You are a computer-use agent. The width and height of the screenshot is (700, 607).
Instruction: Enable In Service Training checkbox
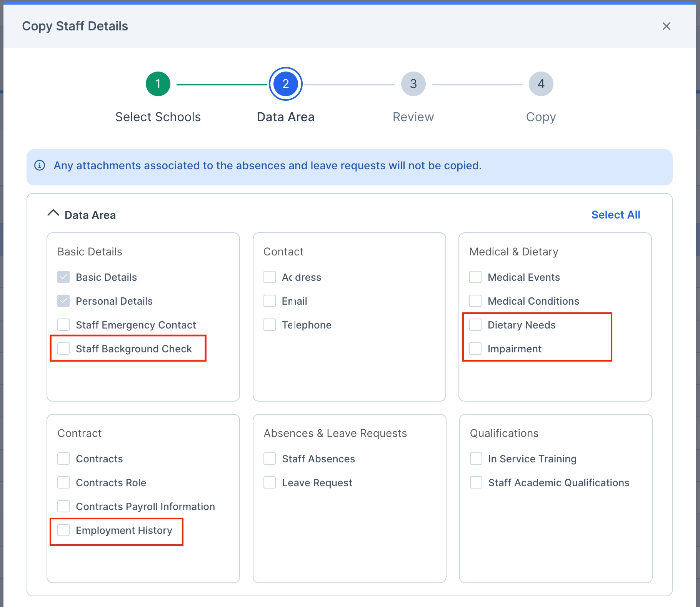coord(476,459)
